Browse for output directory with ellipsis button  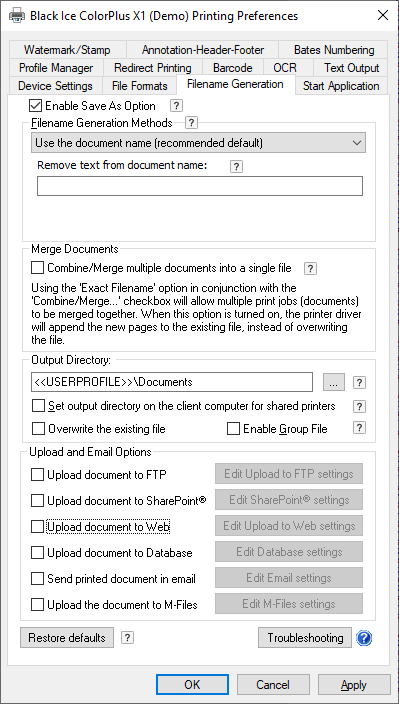tap(333, 383)
